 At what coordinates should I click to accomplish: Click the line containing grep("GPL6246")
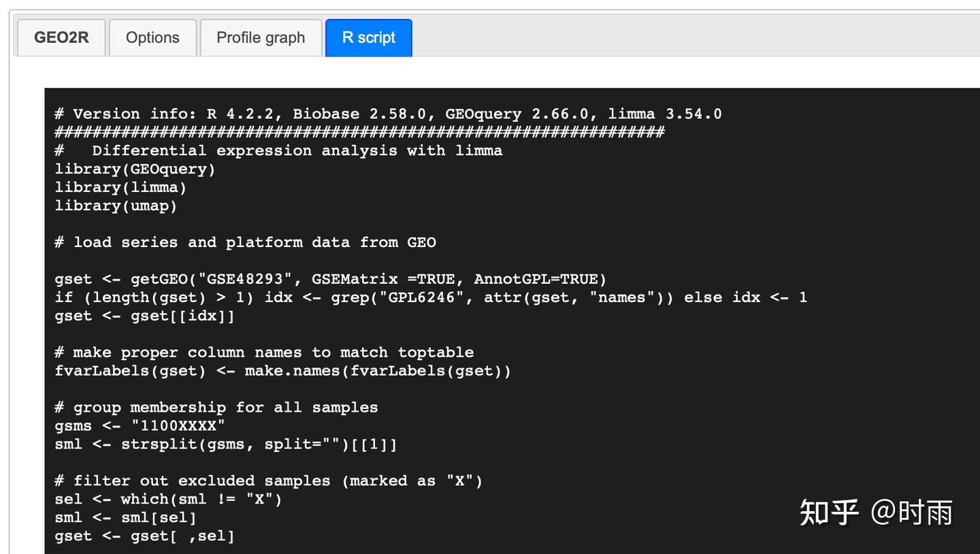[x=431, y=297]
